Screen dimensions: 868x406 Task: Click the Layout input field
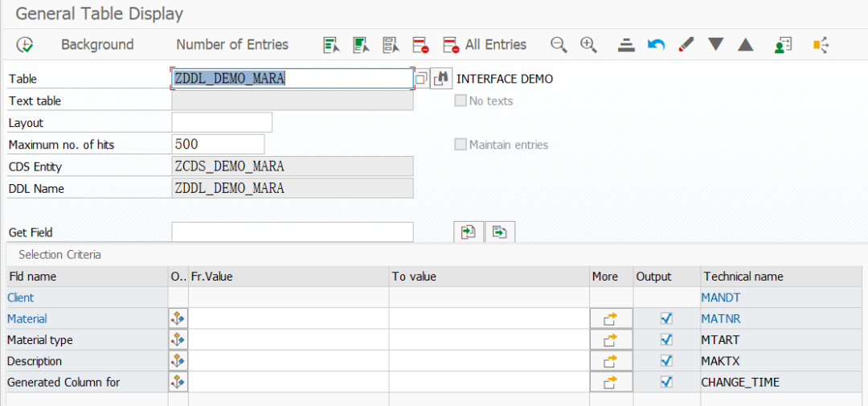tap(222, 122)
